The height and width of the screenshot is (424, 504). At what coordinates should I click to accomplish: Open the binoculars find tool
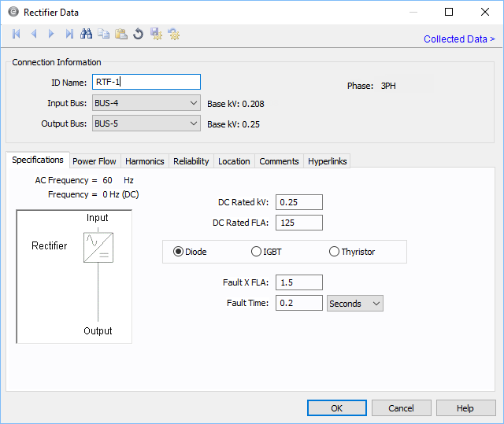pyautogui.click(x=87, y=34)
